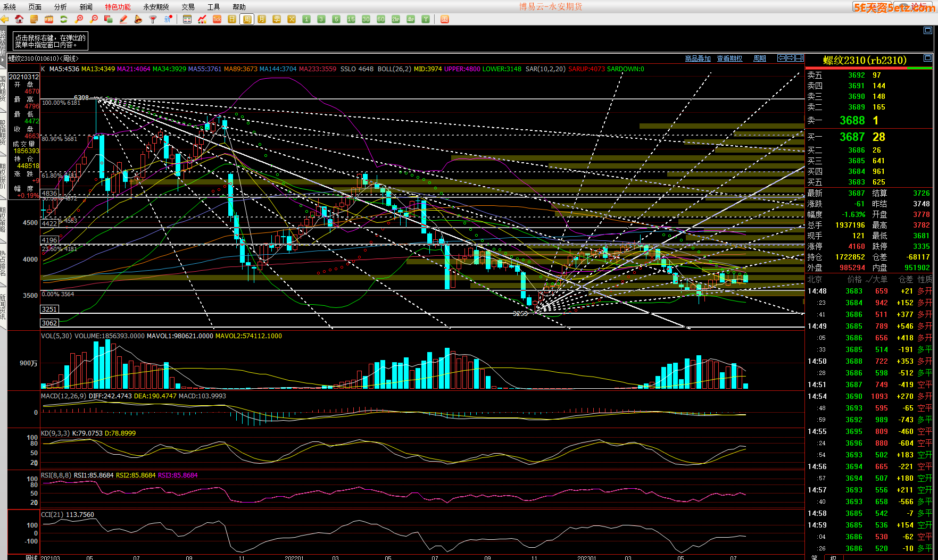Expand the quote panel maximize box
The image size is (938, 560).
point(927,58)
